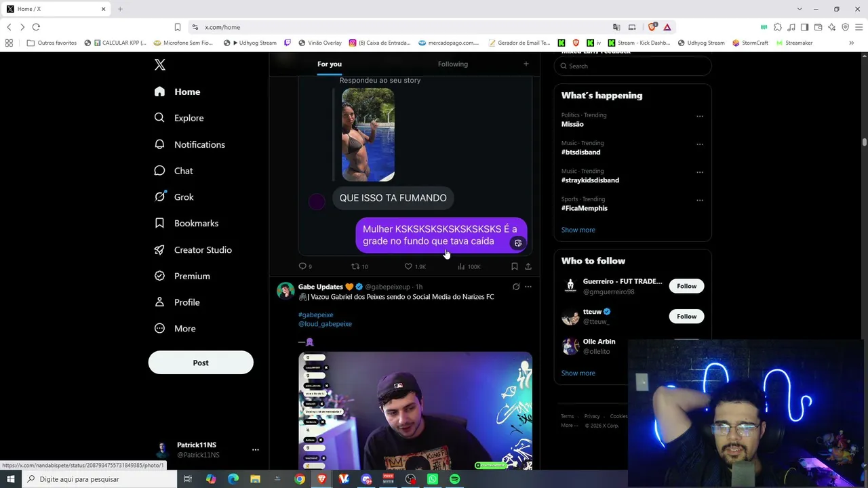Open the browser Extensions puzzle icon
This screenshot has width=868, height=488.
coord(778,27)
